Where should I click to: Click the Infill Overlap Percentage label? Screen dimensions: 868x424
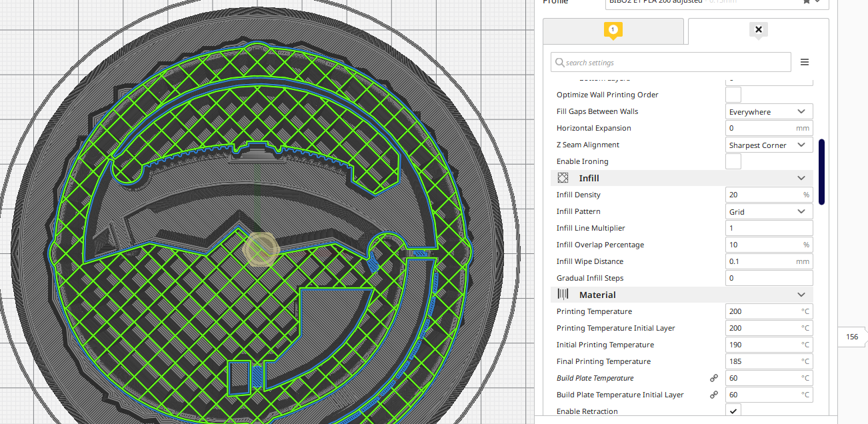point(600,245)
